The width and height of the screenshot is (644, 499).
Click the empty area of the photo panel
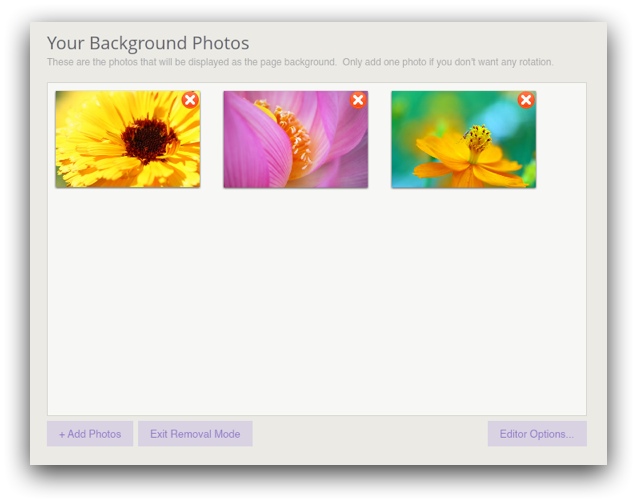click(x=316, y=300)
